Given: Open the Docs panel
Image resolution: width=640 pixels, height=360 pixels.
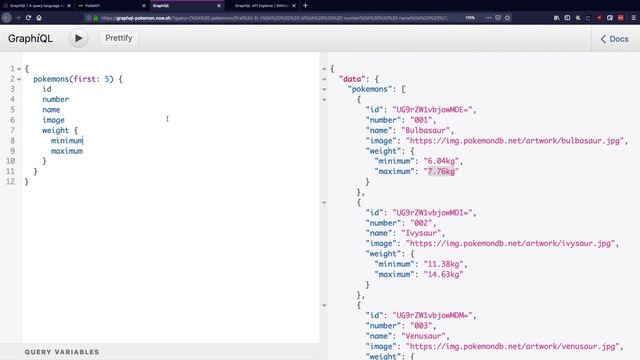Looking at the screenshot, I should tap(614, 39).
